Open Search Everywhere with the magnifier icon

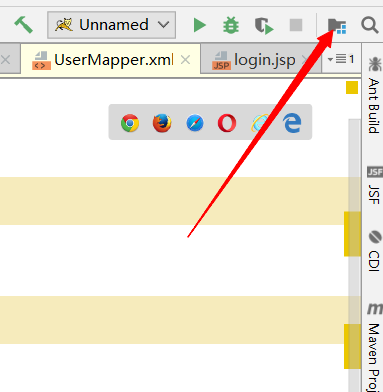(369, 25)
